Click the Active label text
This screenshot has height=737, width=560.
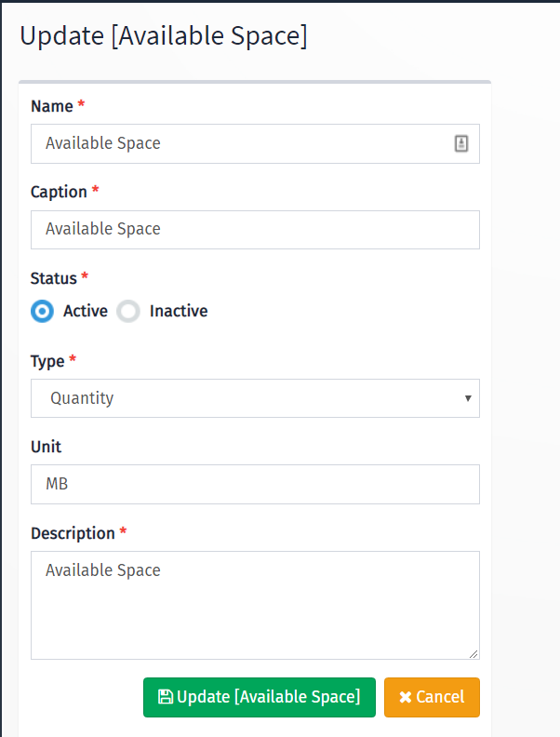pyautogui.click(x=86, y=311)
